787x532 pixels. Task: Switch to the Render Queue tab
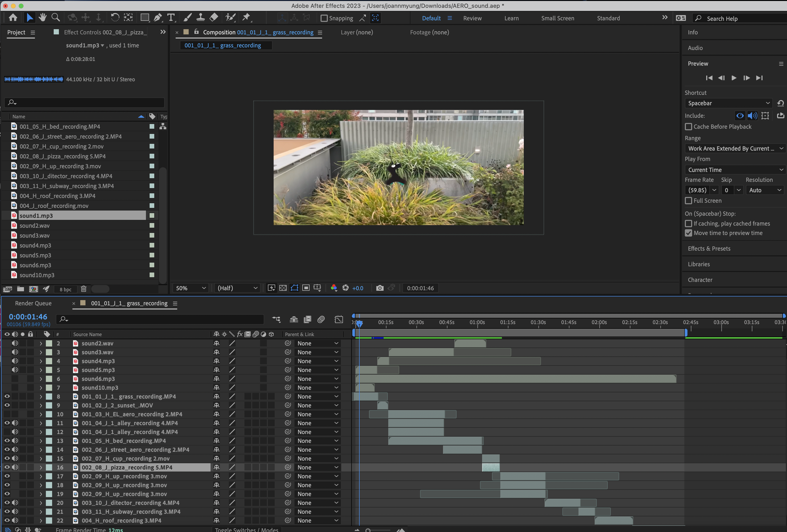33,304
